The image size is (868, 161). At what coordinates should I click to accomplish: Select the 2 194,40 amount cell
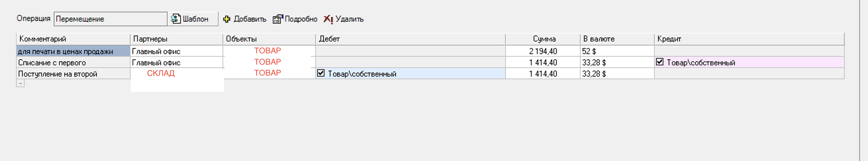tap(543, 51)
